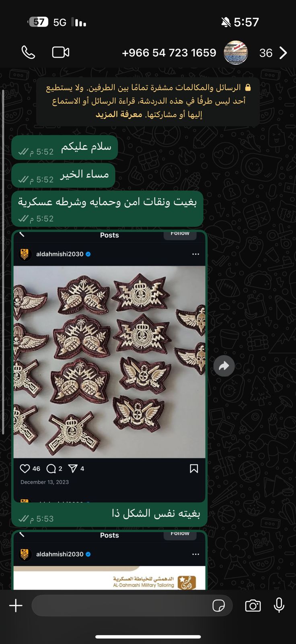Open the معرفة المزيد encryption link
Viewport: 296px width, 644px height.
[x=119, y=114]
